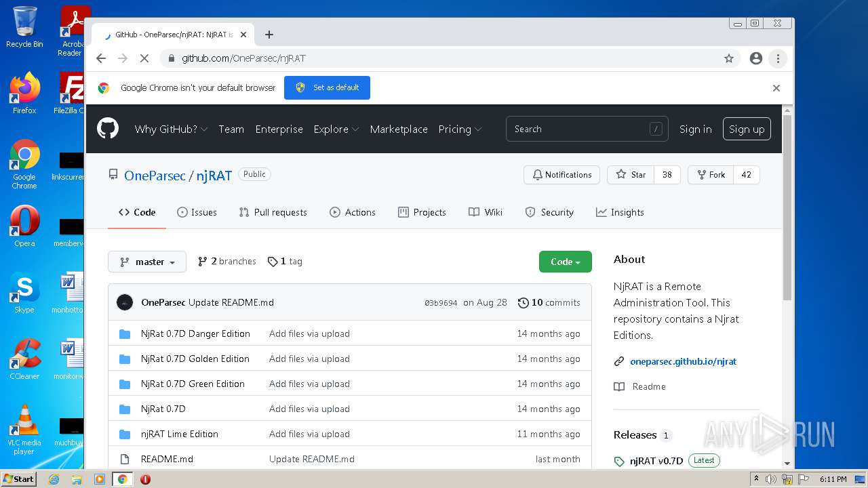
Task: Click the NjRat 0.7D Green Edition folder icon
Action: (125, 384)
